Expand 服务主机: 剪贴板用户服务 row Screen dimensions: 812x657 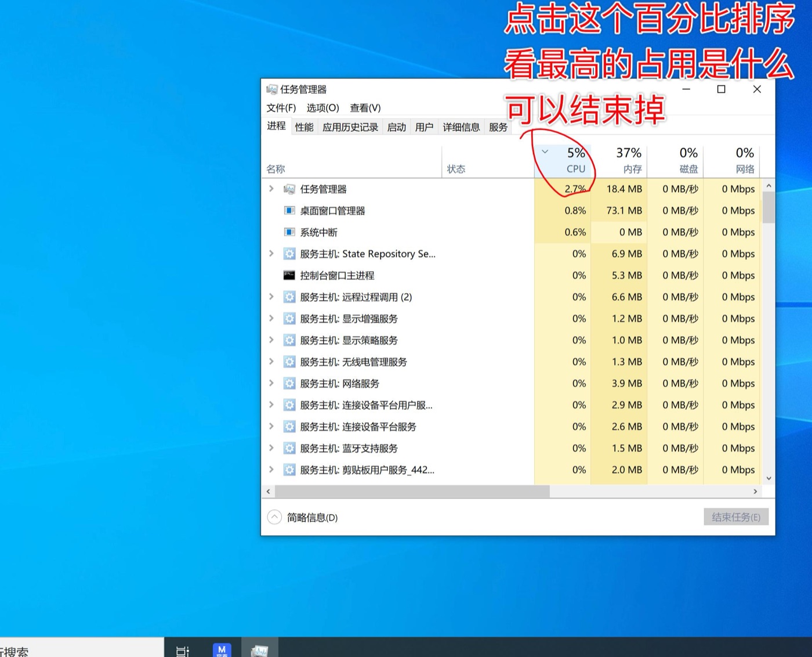(271, 470)
